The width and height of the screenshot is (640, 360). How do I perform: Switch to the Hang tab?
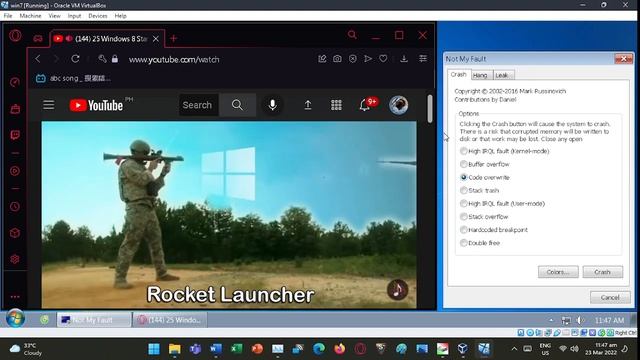pyautogui.click(x=480, y=75)
